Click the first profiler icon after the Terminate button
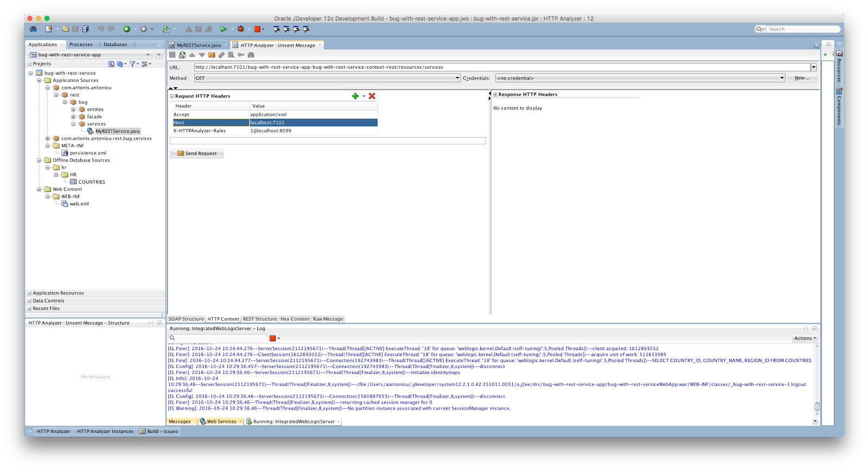The image size is (868, 471). tap(277, 29)
